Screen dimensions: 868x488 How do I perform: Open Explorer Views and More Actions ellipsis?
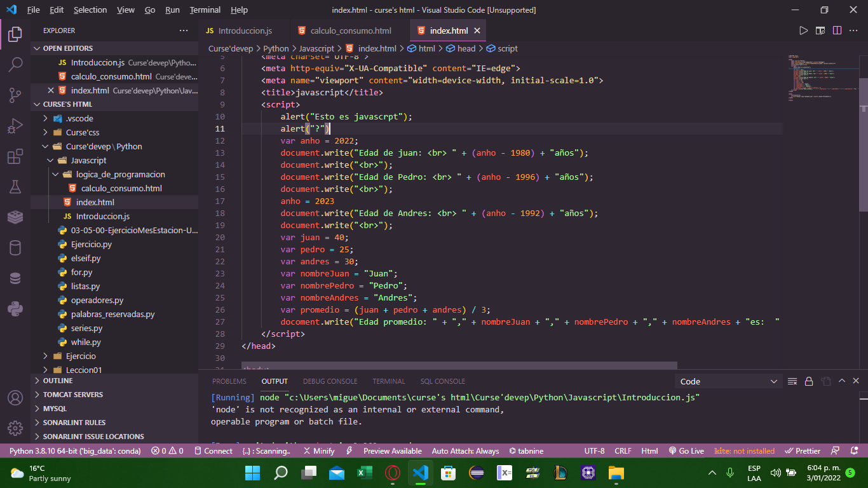pos(184,30)
